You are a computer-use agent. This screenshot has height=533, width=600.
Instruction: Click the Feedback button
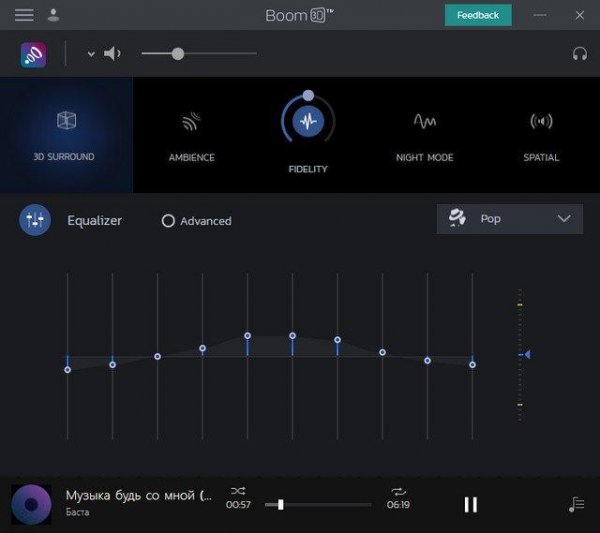[478, 15]
